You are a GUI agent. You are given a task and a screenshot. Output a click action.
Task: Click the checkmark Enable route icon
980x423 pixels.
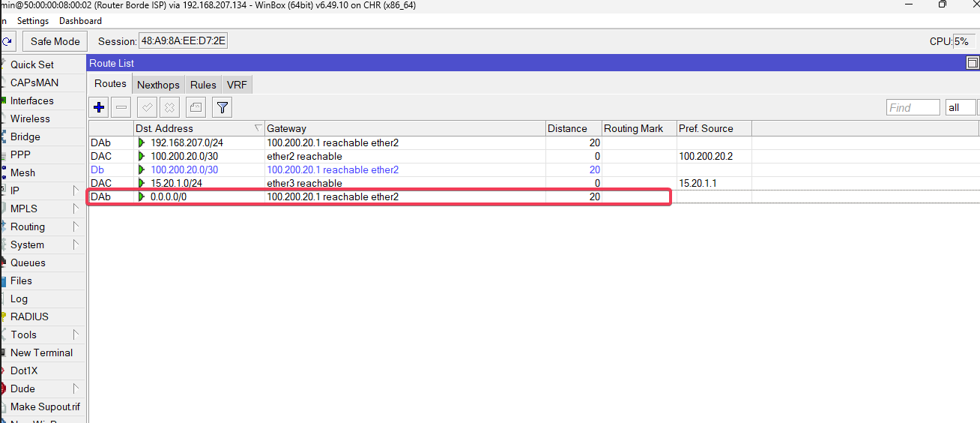(x=147, y=108)
